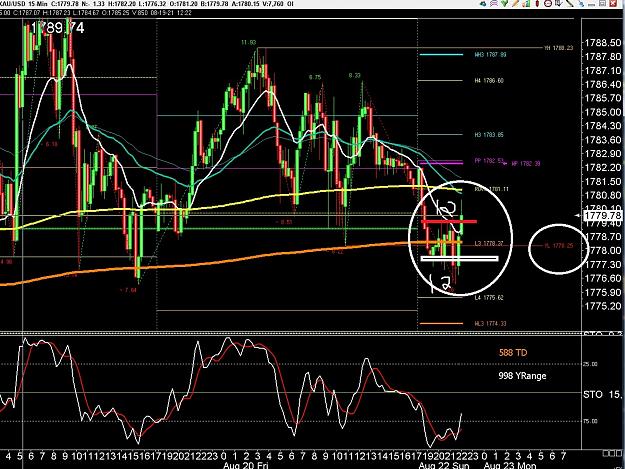Click the Aug 22 Sun date label

444,465
